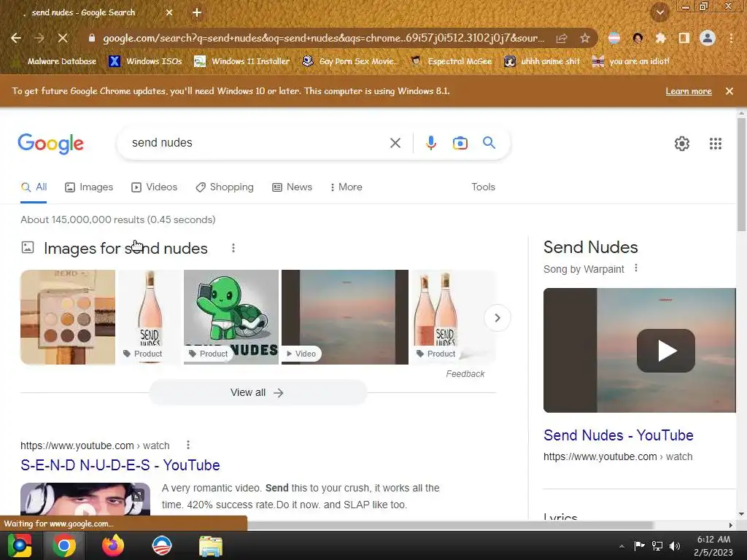Click the View all images button
747x560 pixels.
[x=258, y=392]
